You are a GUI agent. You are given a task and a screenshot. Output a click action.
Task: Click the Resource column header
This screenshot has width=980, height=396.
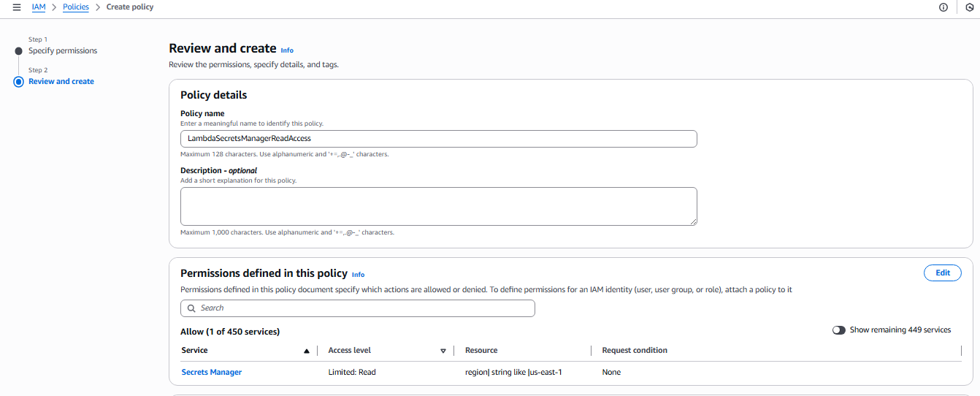pyautogui.click(x=481, y=351)
